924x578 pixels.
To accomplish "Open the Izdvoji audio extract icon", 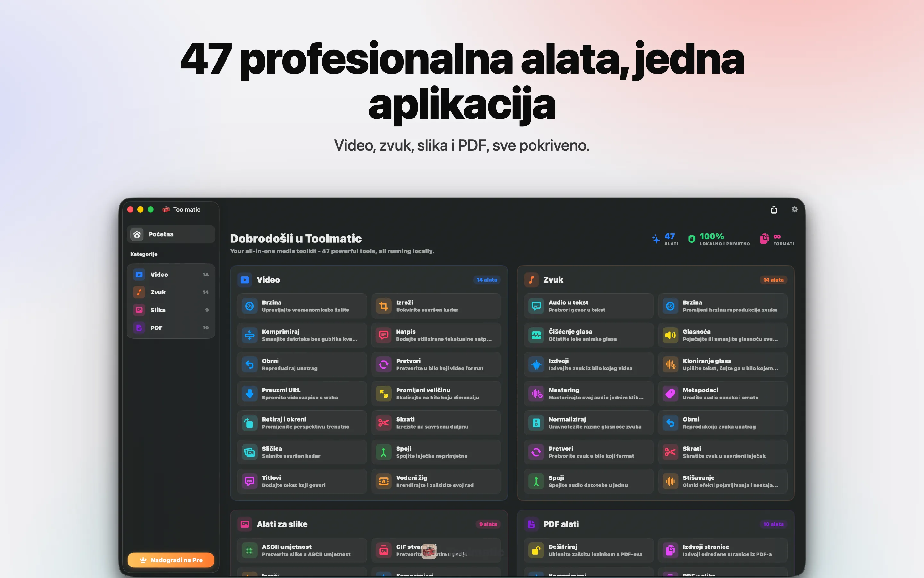I will pos(536,365).
